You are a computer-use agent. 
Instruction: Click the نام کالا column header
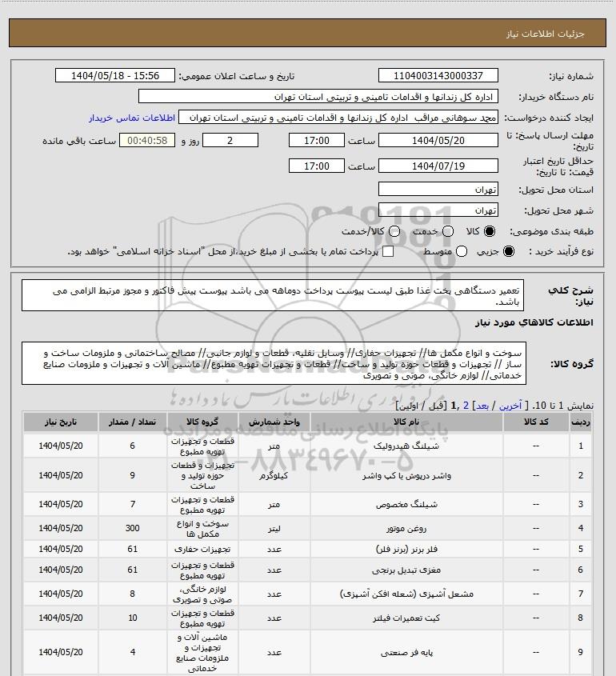(x=406, y=422)
